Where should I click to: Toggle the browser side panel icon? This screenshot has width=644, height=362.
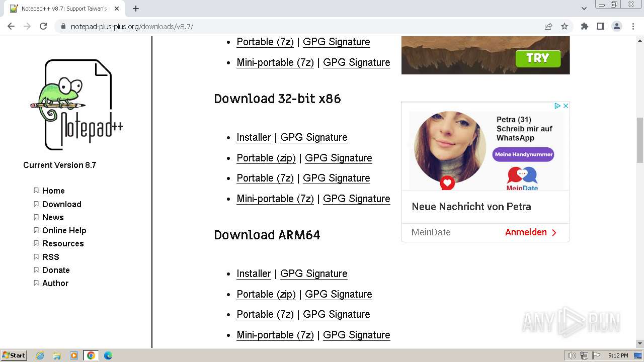[600, 26]
